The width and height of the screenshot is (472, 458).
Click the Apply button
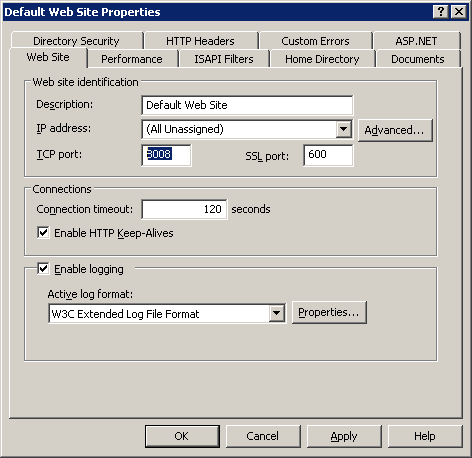point(344,436)
